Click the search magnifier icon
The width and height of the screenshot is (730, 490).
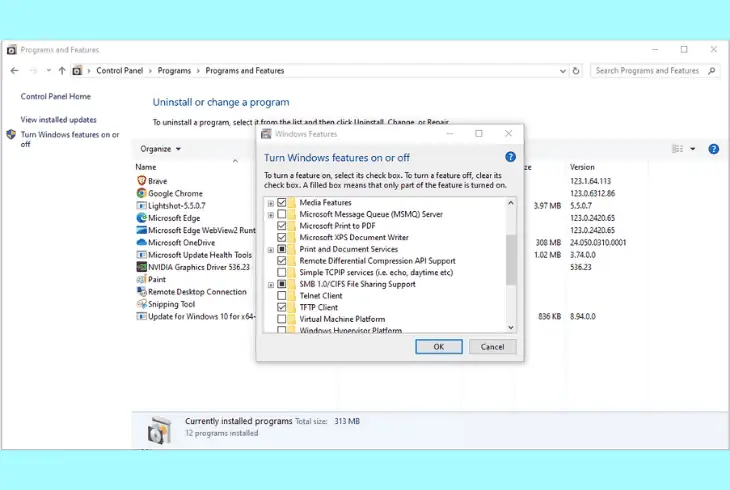click(x=711, y=71)
